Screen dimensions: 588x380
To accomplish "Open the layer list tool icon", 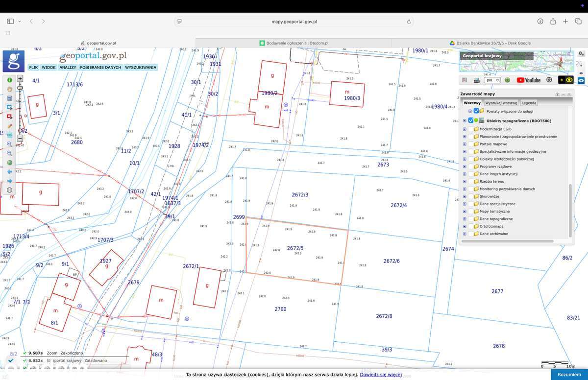I will click(10, 98).
